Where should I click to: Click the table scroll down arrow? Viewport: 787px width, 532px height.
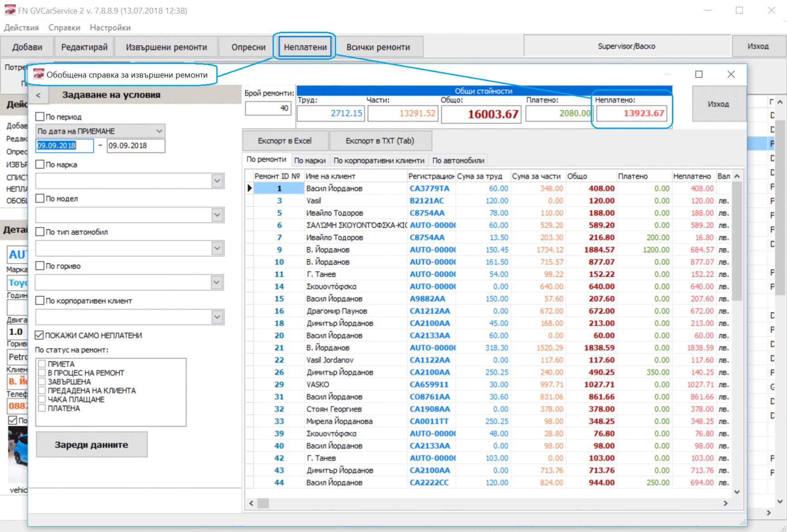[x=737, y=492]
